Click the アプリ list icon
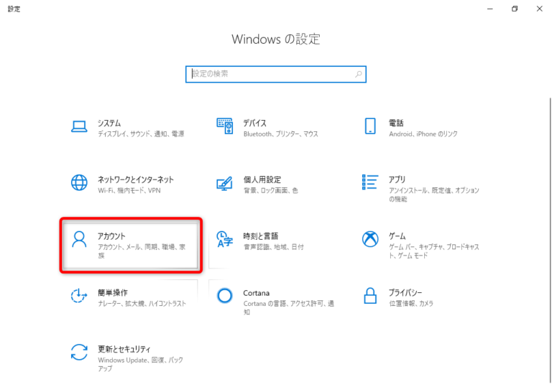Image resolution: width=552 pixels, height=392 pixels. [370, 182]
